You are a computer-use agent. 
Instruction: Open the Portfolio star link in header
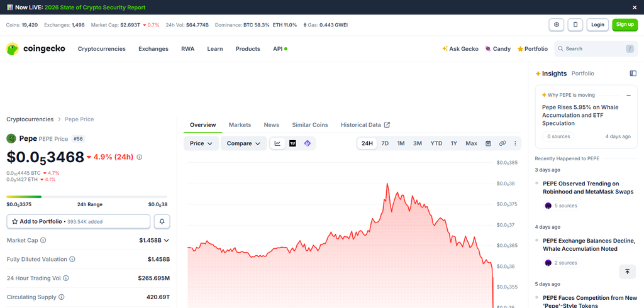533,49
